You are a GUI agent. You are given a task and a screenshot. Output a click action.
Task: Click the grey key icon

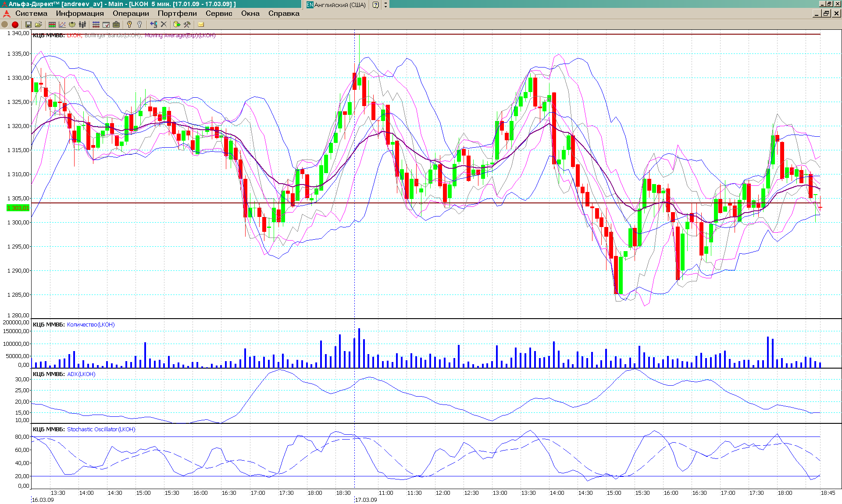(x=139, y=25)
